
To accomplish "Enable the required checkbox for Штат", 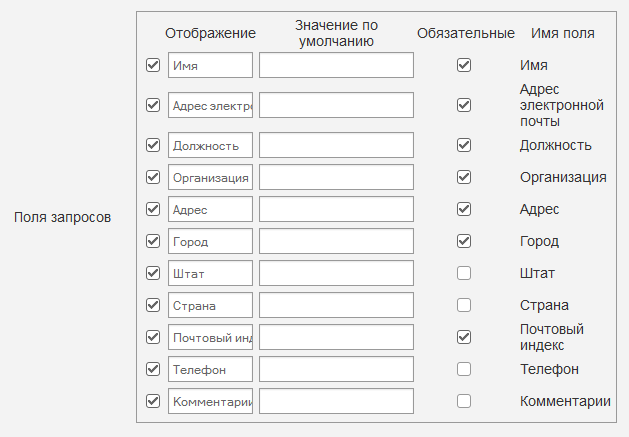I will [x=464, y=273].
